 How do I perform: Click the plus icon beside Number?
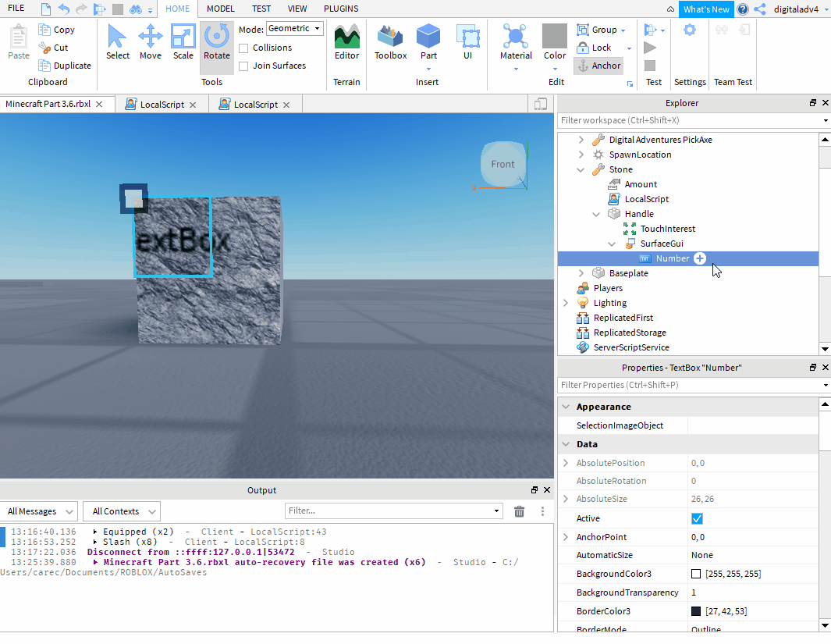(700, 258)
